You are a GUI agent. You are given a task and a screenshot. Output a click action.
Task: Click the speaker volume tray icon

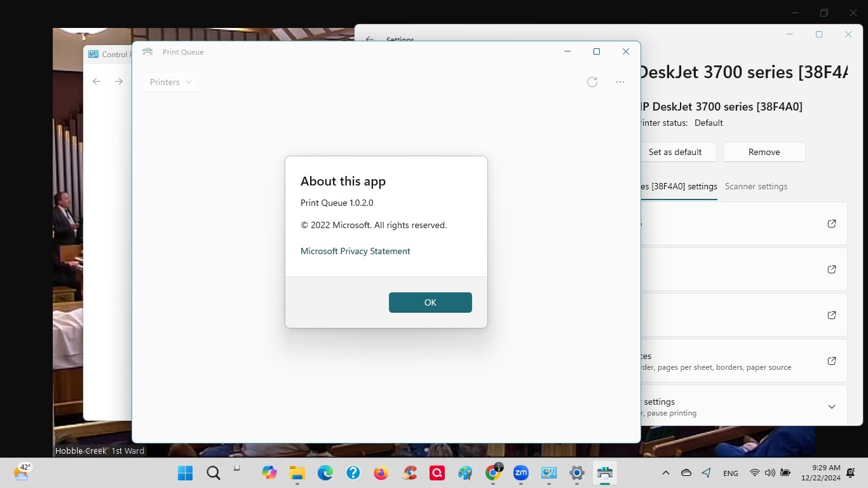coord(770,473)
